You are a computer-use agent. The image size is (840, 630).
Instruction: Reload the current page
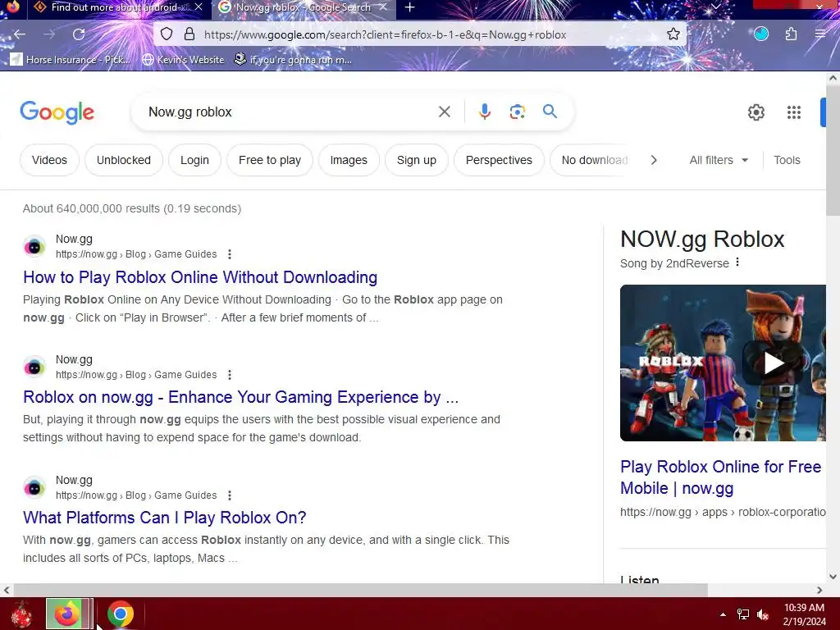pos(79,34)
